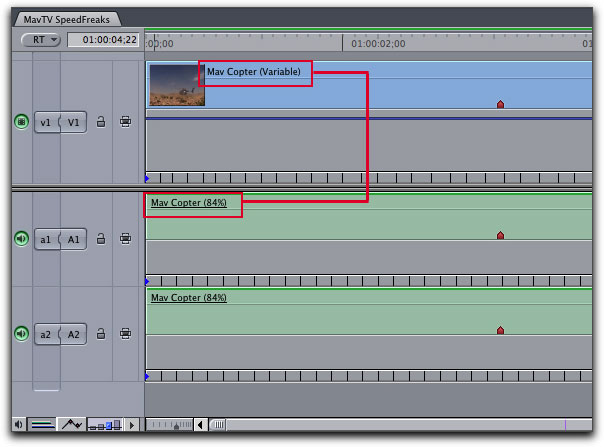
Task: Lock the A1 audio track
Action: pyautogui.click(x=100, y=238)
